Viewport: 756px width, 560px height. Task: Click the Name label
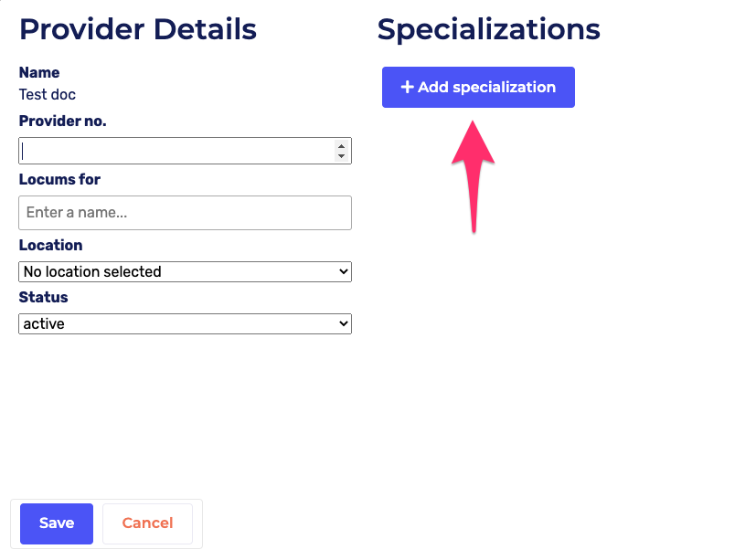tap(39, 72)
